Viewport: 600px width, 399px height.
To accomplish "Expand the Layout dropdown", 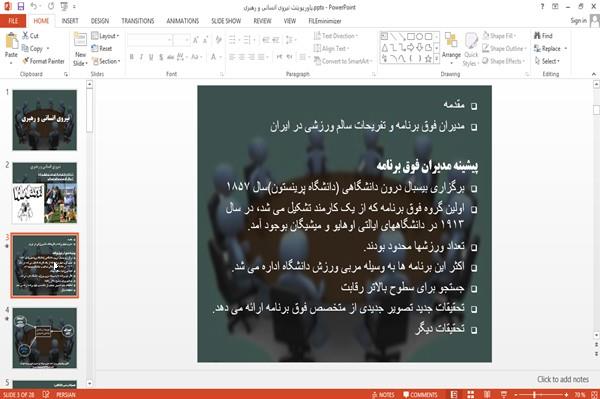I will 106,36.
